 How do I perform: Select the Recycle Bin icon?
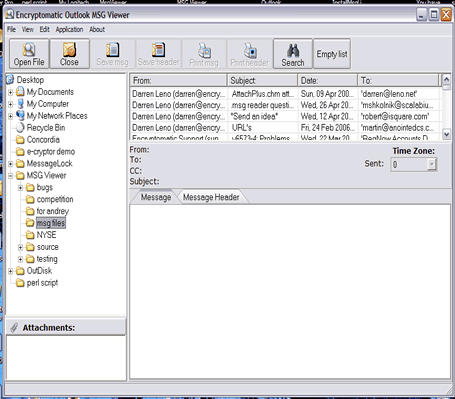tap(20, 128)
